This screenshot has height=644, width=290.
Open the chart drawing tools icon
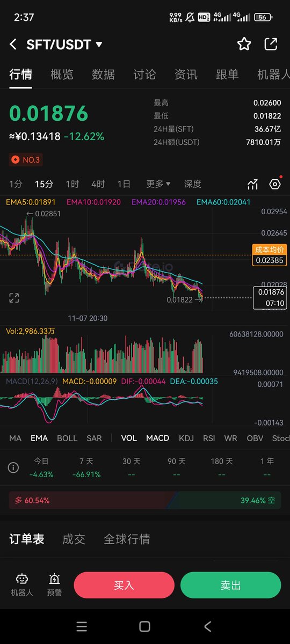pos(252,185)
